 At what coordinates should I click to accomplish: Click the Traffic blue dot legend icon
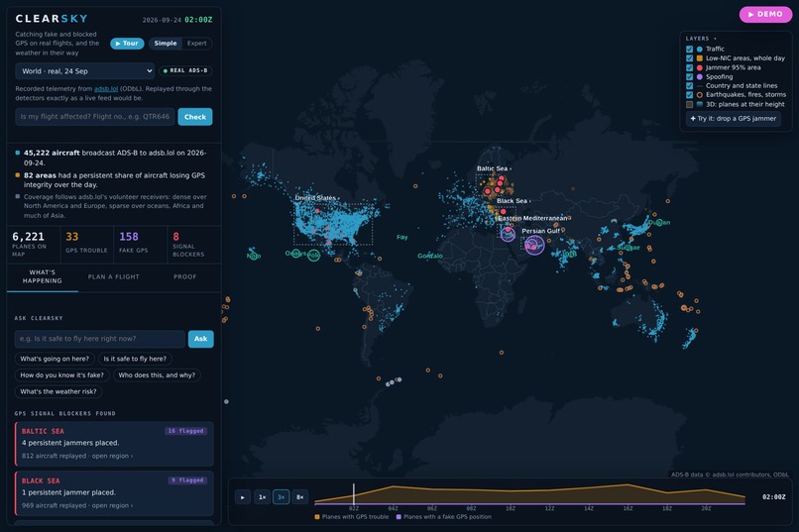click(700, 50)
